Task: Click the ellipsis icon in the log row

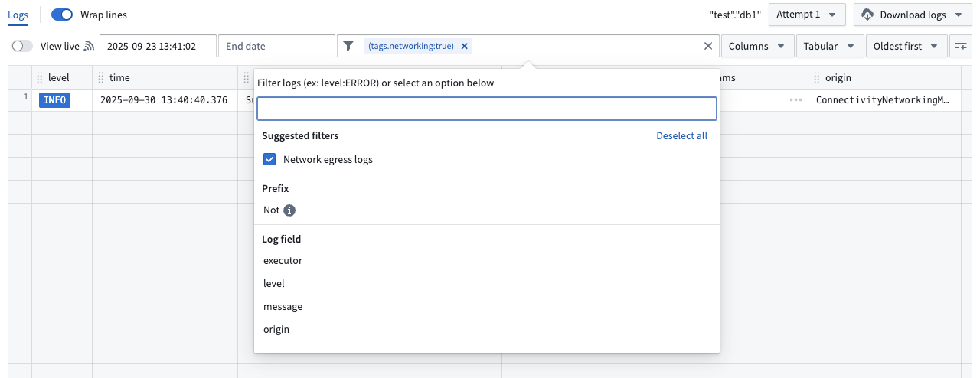Action: point(796,100)
